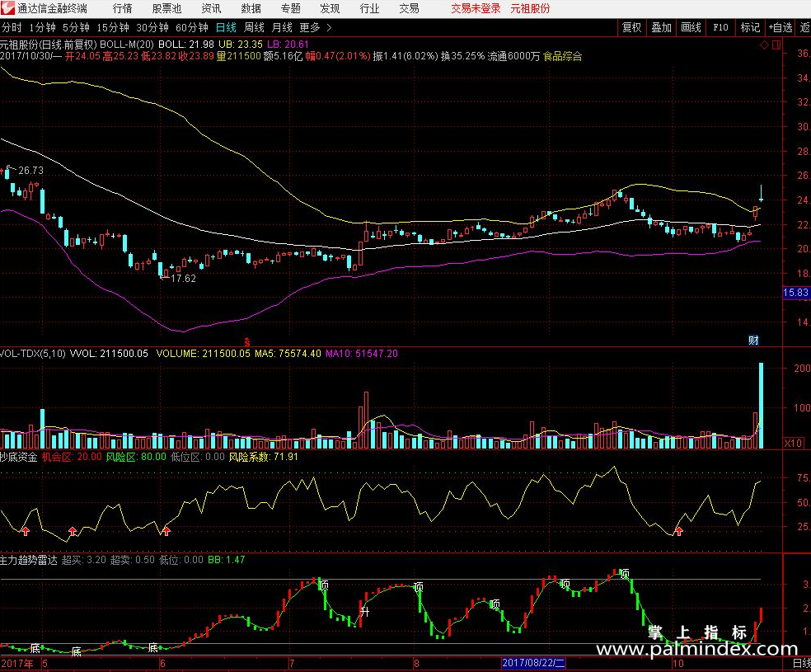This screenshot has height=672, width=811.
Task: Click the UB: 23.35 upper band value
Action: click(241, 45)
